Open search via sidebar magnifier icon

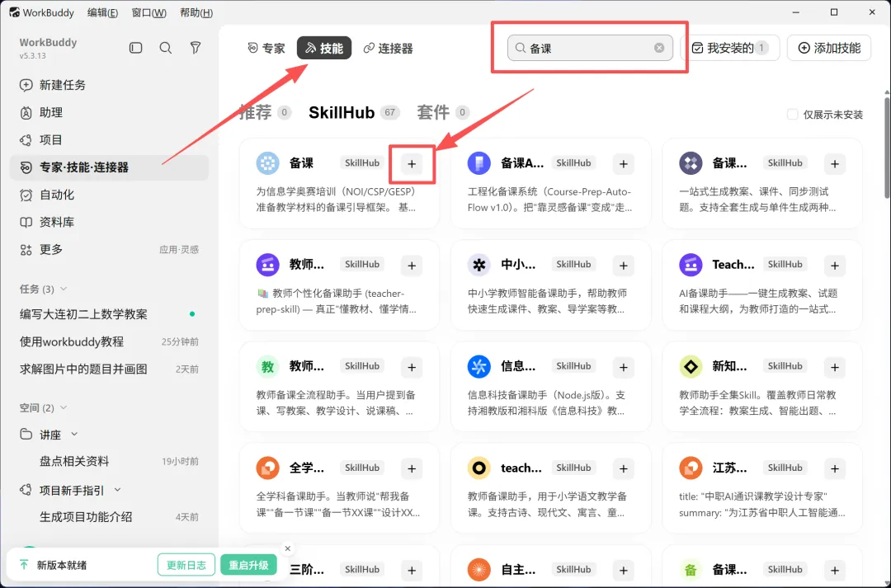pos(165,48)
